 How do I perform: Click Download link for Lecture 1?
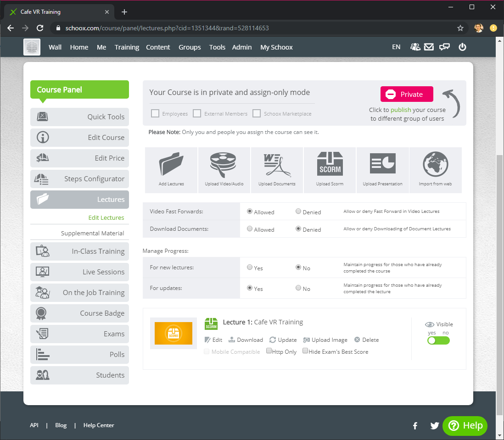click(246, 340)
